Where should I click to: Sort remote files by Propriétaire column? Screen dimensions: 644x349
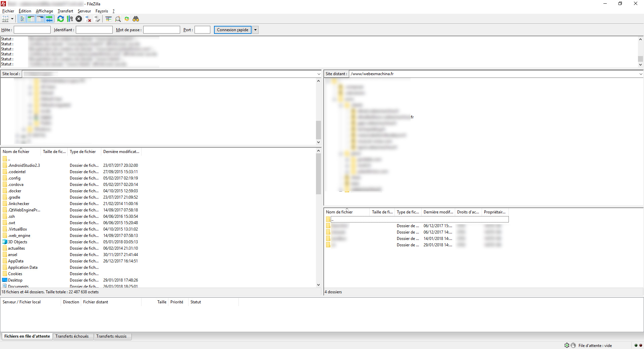(495, 212)
